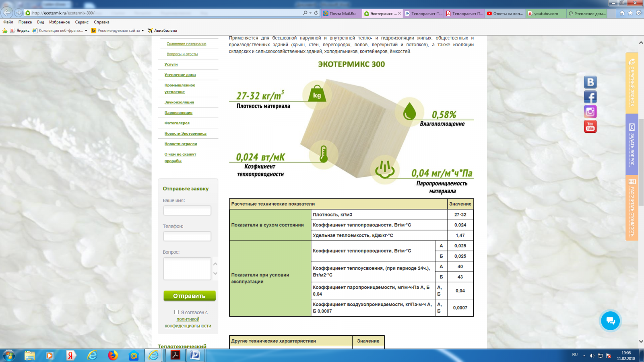The height and width of the screenshot is (362, 644).
Task: Open the Сервис menu
Action: click(x=82, y=22)
